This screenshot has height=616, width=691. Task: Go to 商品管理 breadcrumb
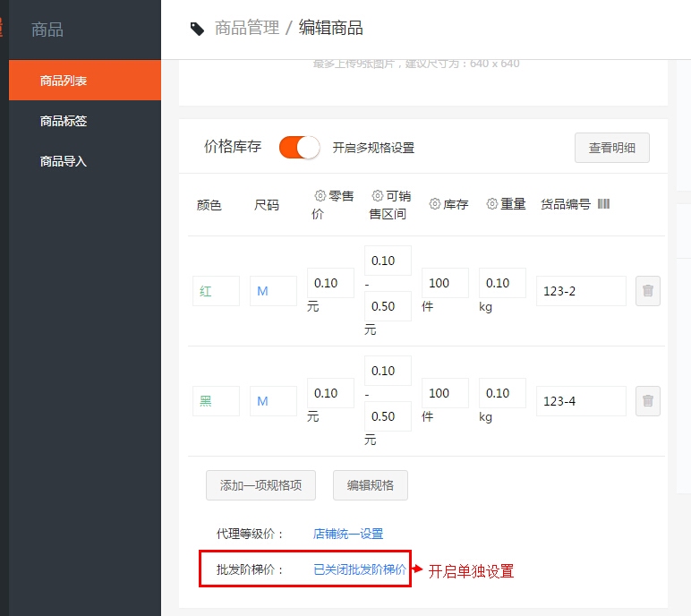point(247,28)
